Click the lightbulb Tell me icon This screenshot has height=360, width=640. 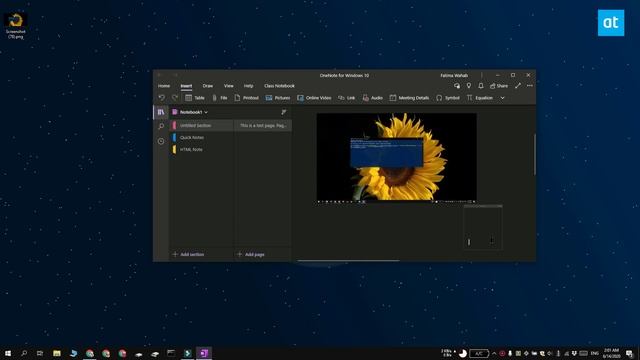[x=469, y=86]
